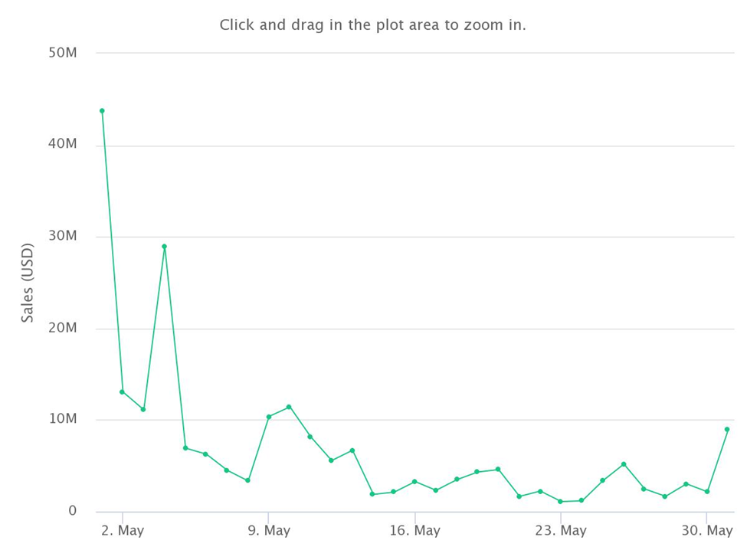Click the zoom instruction subtitle text
747x560 pixels.
(372, 25)
